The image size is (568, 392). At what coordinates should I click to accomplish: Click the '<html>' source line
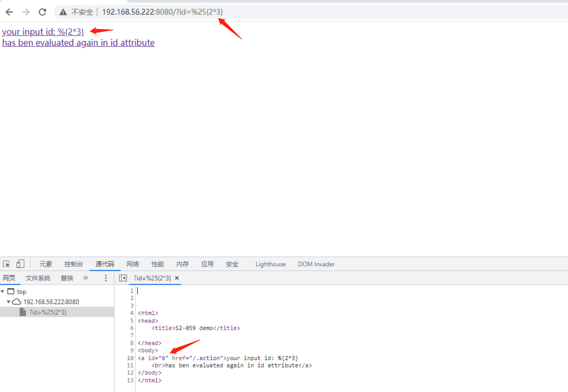[148, 313]
